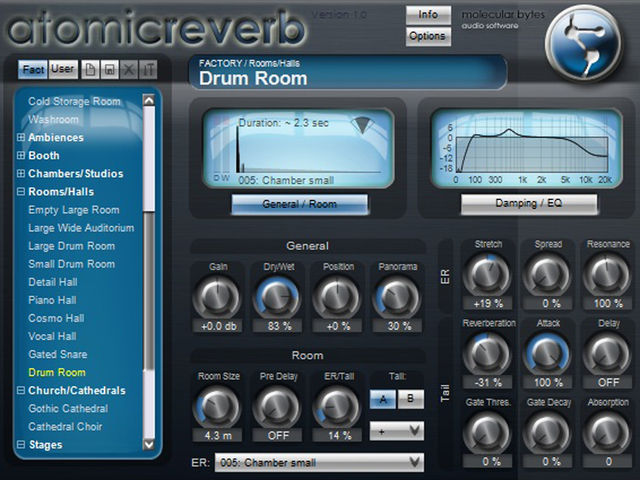Click the delete preset X icon
This screenshot has width=640, height=480.
pos(129,69)
